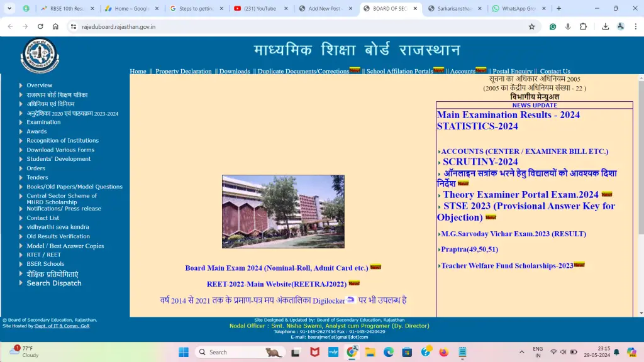Open the Windows Start menu

pos(184,352)
